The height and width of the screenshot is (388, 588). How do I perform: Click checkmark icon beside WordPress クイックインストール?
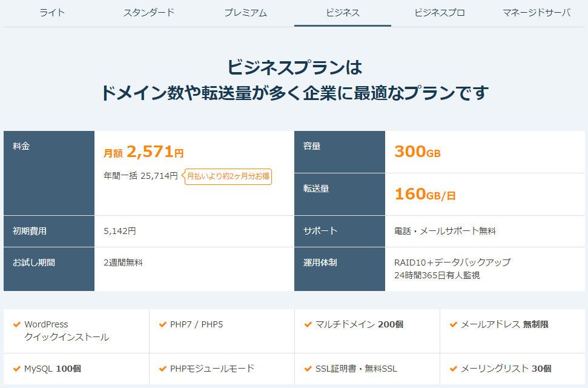pos(17,324)
